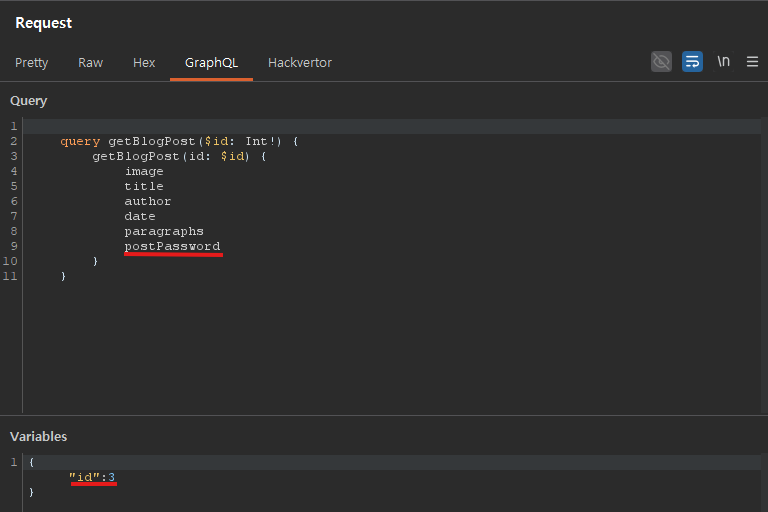Click the paragraphs field in query

pos(164,231)
